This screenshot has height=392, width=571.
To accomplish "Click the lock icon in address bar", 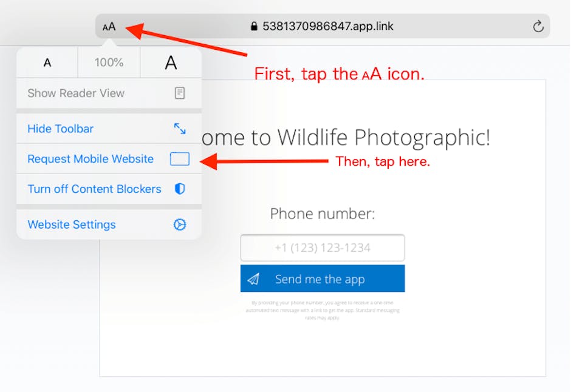I will click(254, 27).
